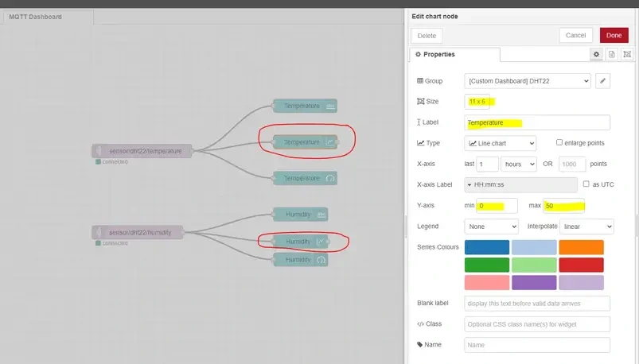
Task: Select the Humidity text display node
Action: click(300, 214)
